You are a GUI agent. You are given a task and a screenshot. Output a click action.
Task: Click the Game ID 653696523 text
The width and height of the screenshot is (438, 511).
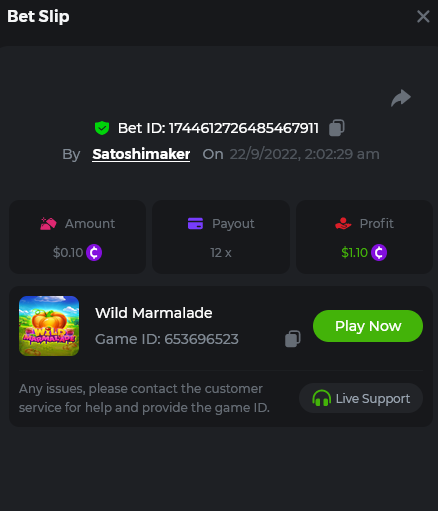pos(167,339)
